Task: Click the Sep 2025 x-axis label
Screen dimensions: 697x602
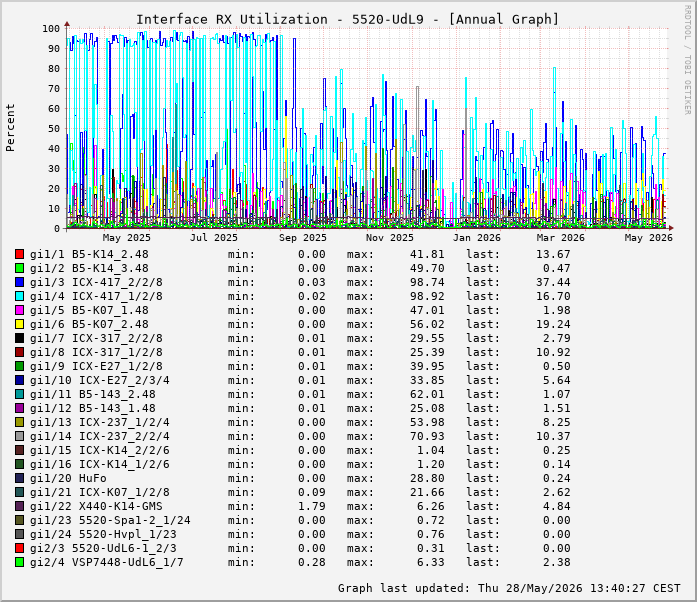Action: 303,237
